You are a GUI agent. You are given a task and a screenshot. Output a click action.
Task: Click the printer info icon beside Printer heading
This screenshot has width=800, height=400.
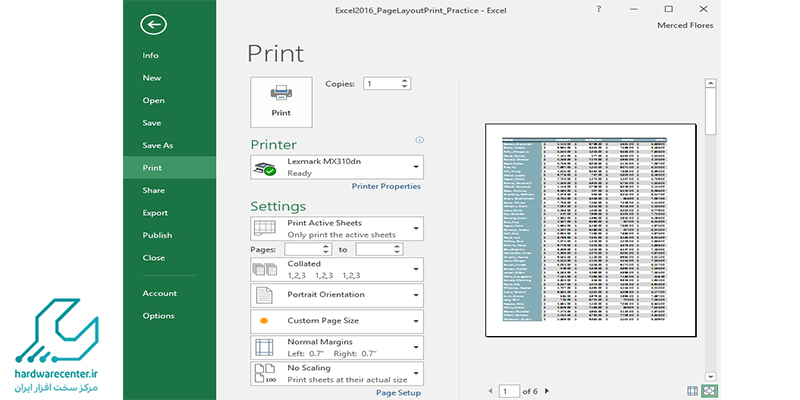pyautogui.click(x=420, y=140)
